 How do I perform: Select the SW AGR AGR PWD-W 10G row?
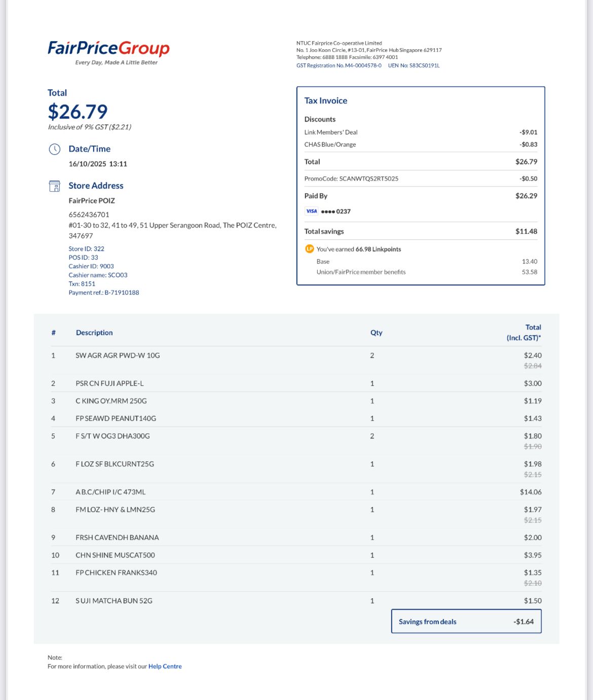pos(296,360)
